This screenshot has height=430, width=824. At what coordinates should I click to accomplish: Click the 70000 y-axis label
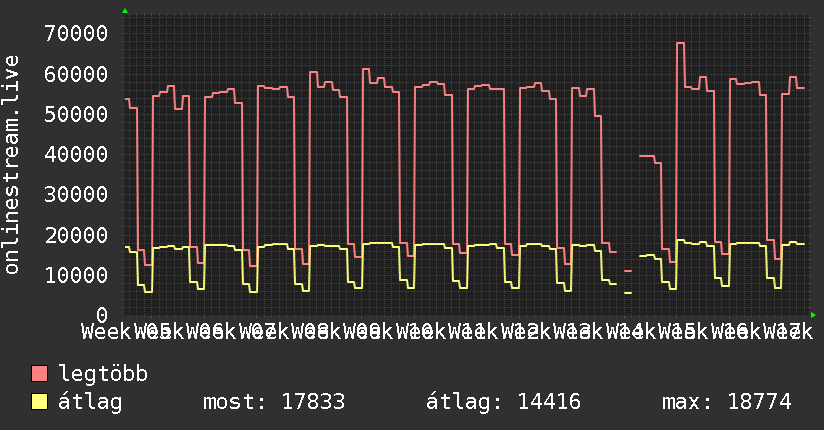[76, 34]
